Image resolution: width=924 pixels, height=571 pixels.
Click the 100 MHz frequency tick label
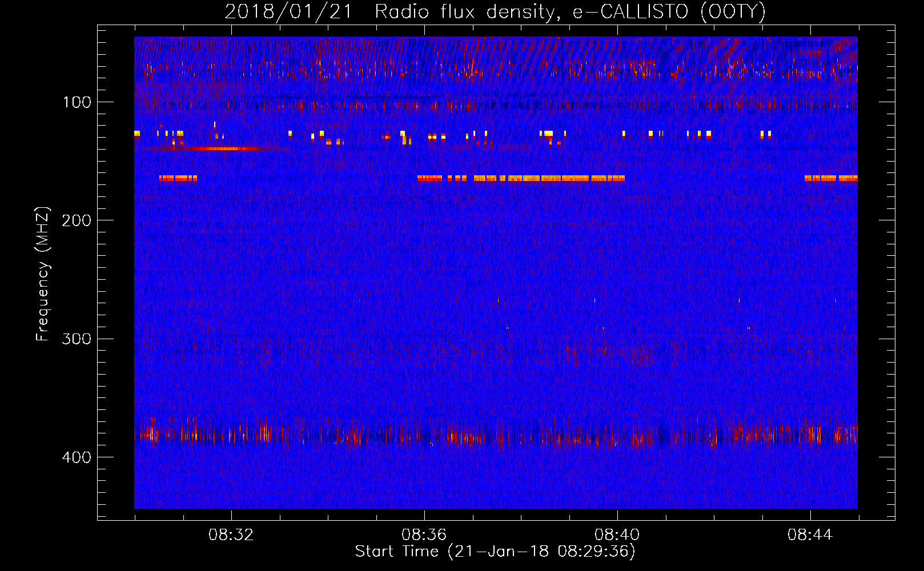[x=77, y=102]
